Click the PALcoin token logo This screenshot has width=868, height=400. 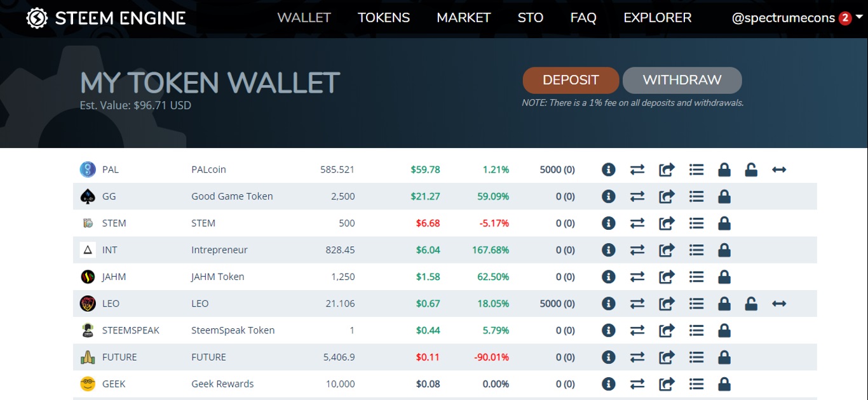[x=88, y=170]
